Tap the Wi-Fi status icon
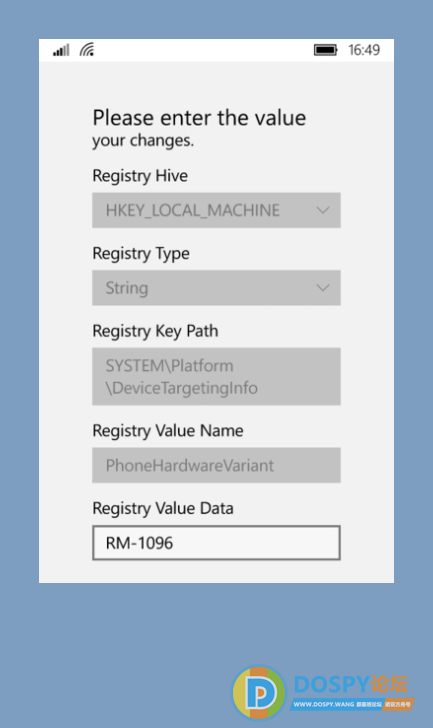This screenshot has height=728, width=433. point(87,49)
